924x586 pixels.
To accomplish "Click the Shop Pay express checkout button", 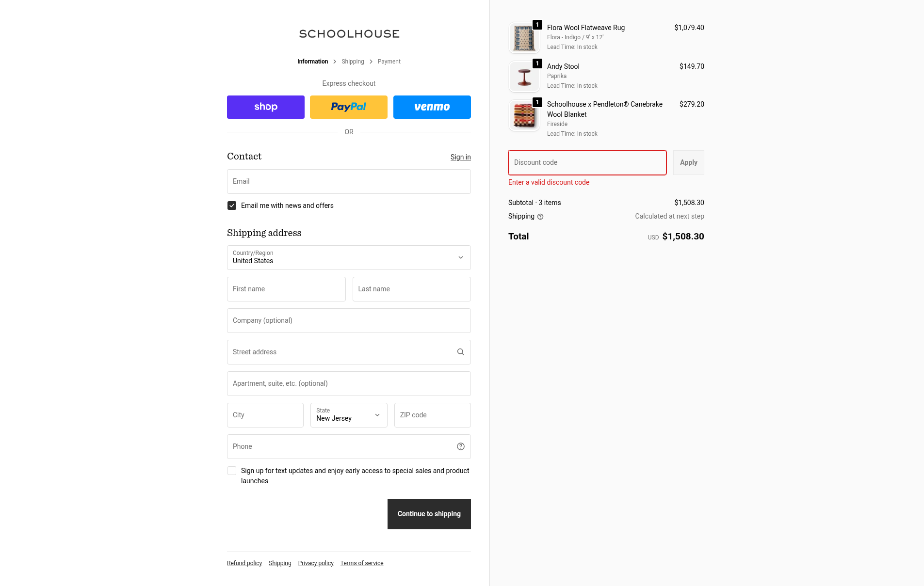I will [266, 107].
